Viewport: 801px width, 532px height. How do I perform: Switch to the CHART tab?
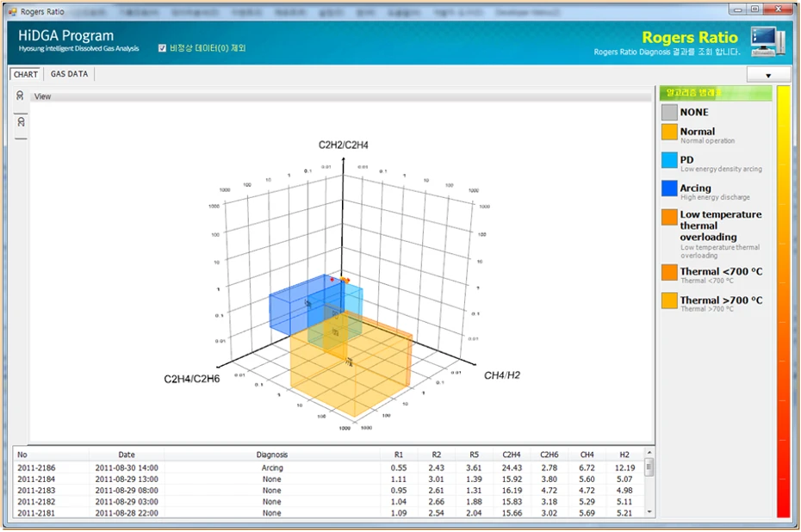(26, 74)
